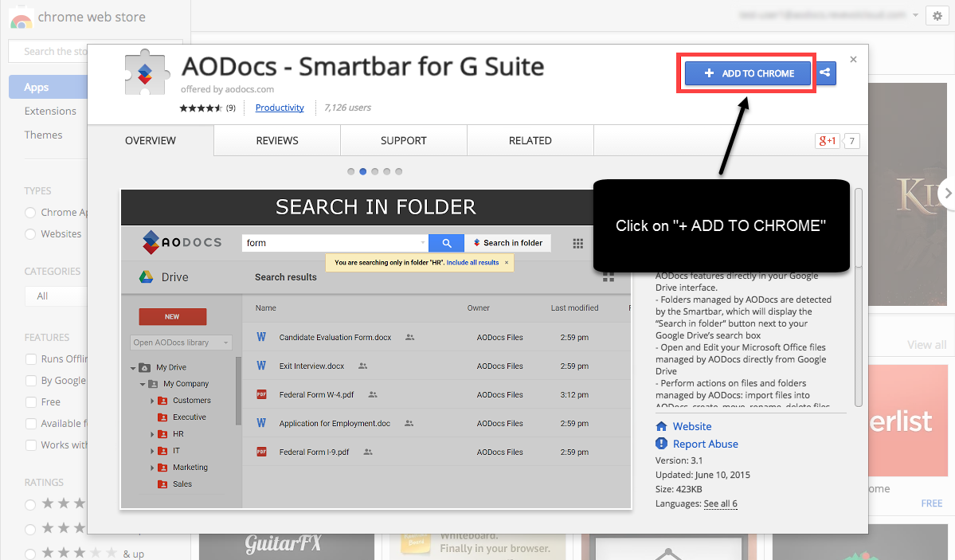
Task: Open the Chrome Web Store settings gear
Action: [937, 16]
